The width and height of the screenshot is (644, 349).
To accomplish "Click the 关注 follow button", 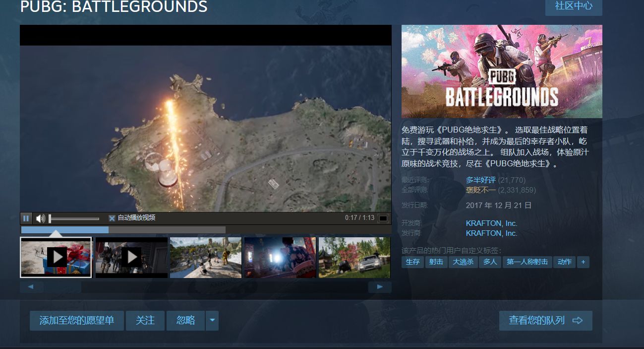I will [145, 321].
